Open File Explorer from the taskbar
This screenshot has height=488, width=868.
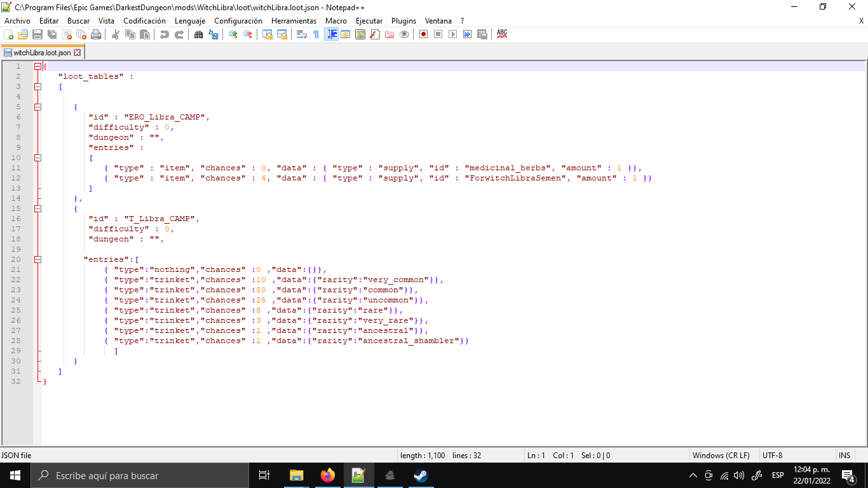(296, 475)
